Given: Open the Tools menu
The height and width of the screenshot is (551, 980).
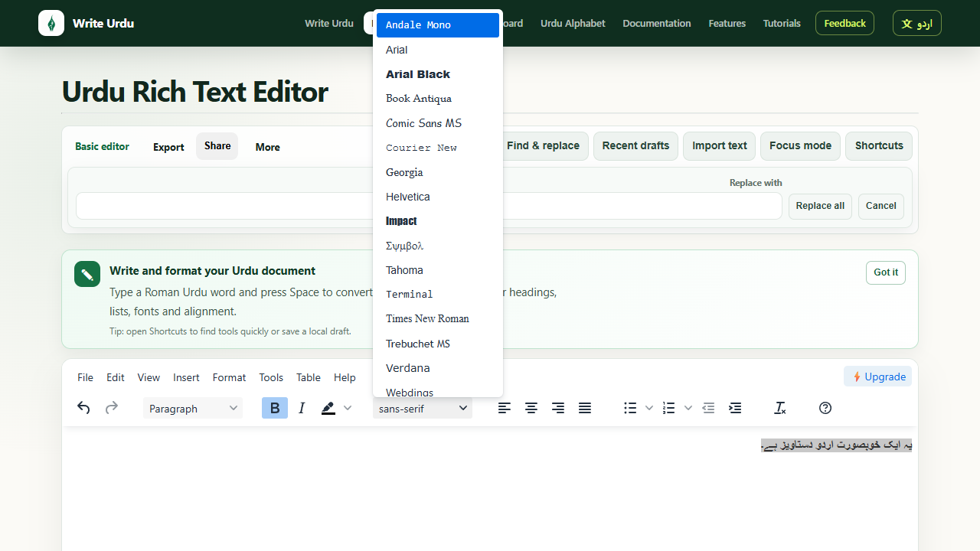Looking at the screenshot, I should [x=271, y=377].
